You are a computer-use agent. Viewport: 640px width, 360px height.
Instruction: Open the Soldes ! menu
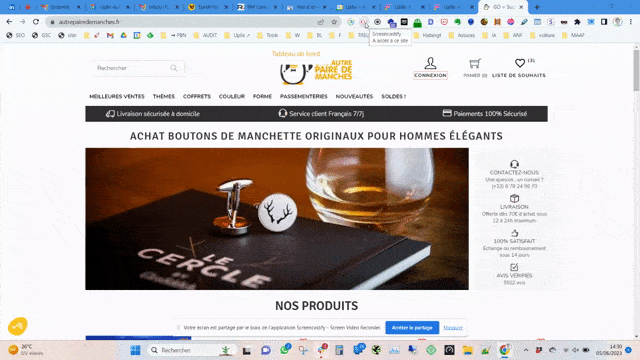click(x=394, y=97)
